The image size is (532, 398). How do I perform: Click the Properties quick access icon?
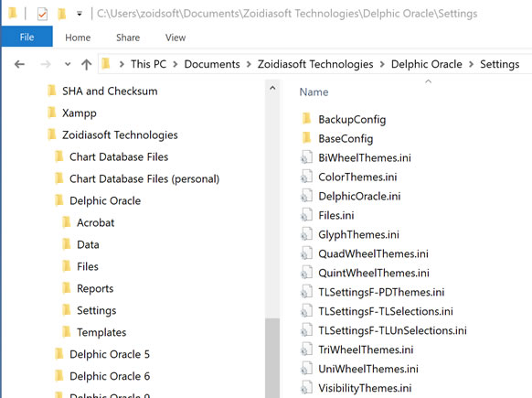click(42, 15)
